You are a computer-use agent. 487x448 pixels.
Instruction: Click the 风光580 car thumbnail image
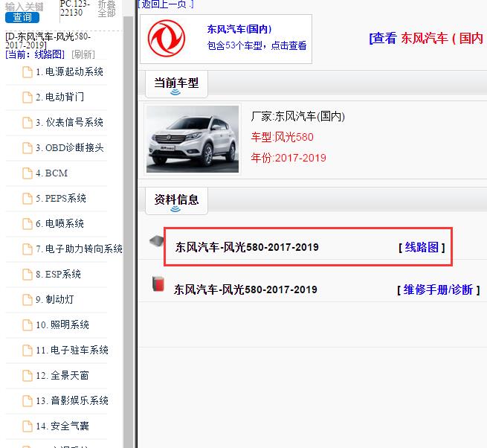pos(193,139)
